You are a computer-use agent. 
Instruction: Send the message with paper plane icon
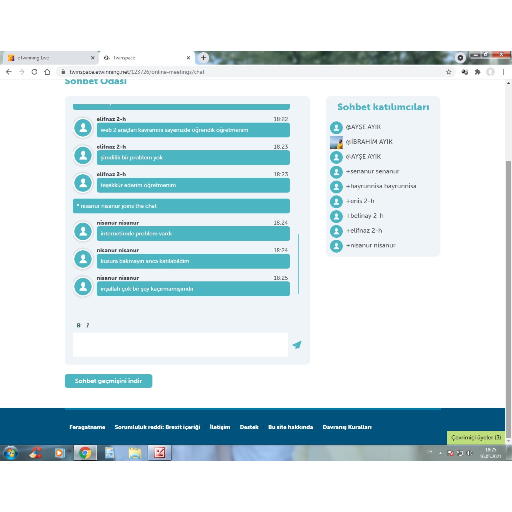pos(297,345)
